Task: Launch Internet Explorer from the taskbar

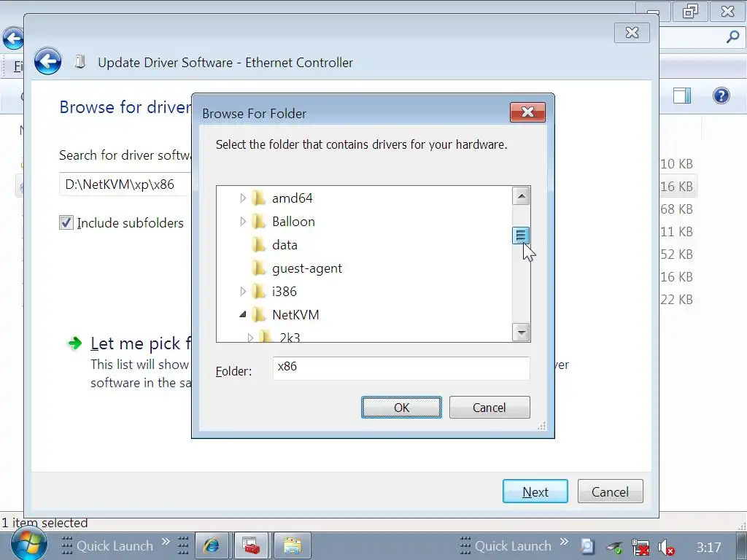Action: point(211,545)
